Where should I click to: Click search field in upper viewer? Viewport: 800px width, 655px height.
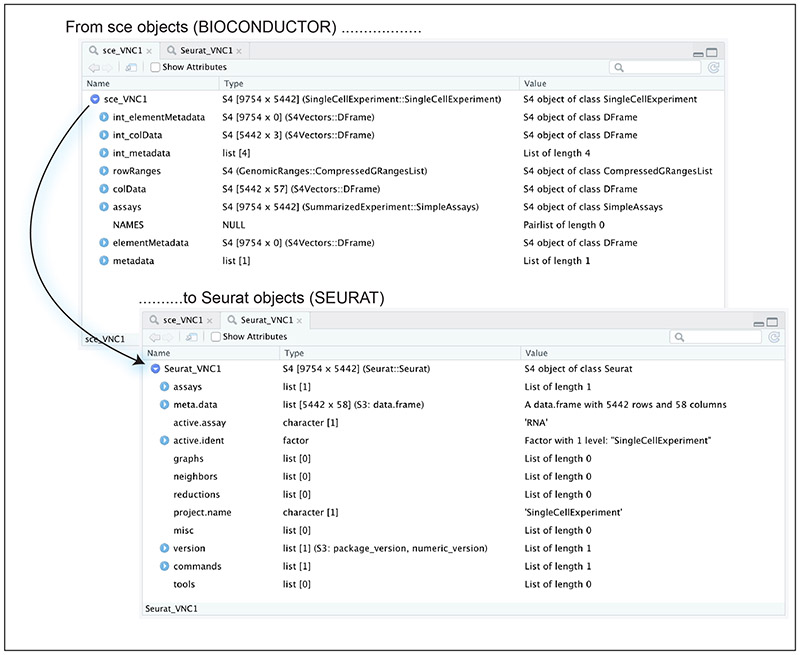pyautogui.click(x=655, y=67)
